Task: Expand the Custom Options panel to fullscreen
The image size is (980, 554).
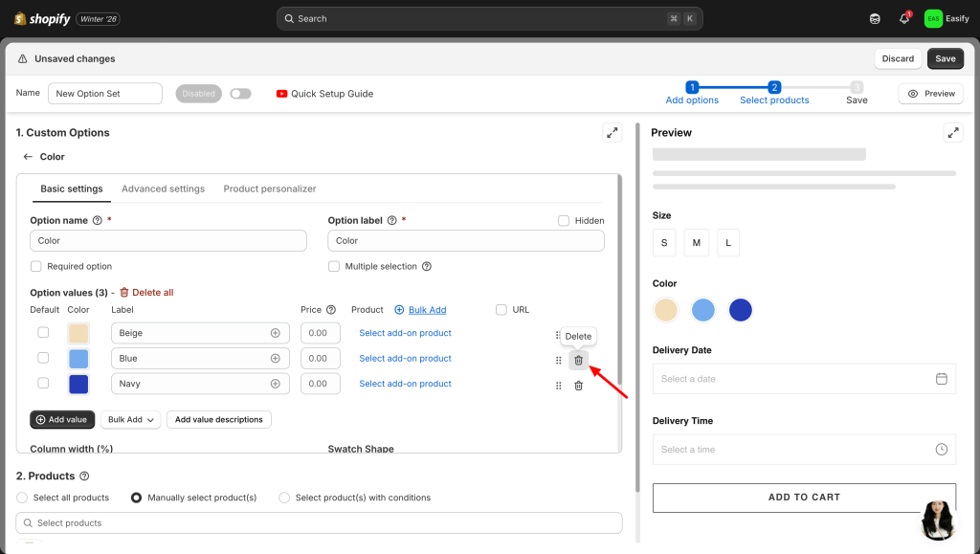Action: click(612, 133)
